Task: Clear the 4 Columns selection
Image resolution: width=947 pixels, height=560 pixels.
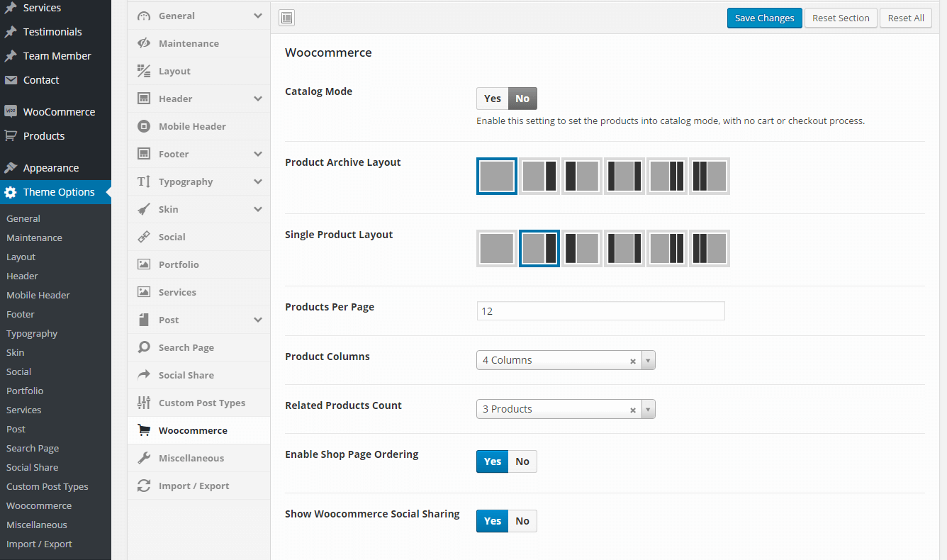Action: 633,361
